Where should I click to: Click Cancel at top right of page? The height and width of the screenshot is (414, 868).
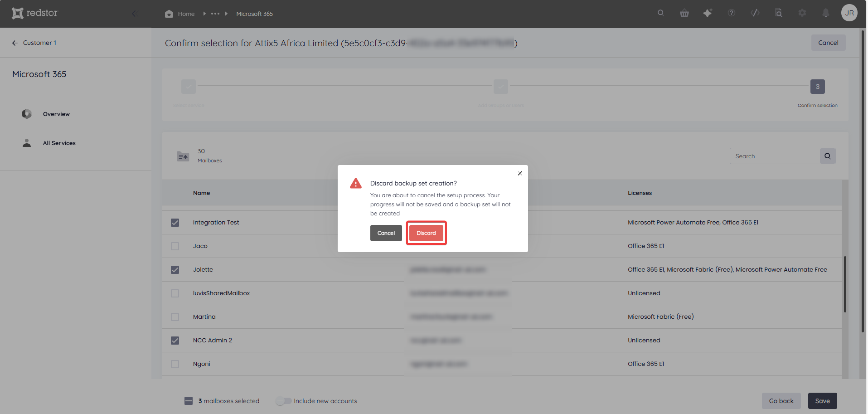pyautogui.click(x=828, y=43)
